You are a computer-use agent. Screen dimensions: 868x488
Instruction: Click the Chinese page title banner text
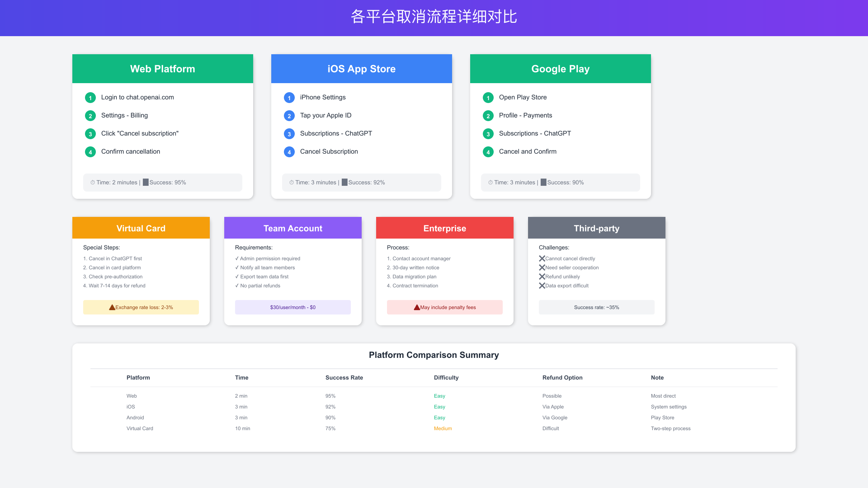pos(434,17)
